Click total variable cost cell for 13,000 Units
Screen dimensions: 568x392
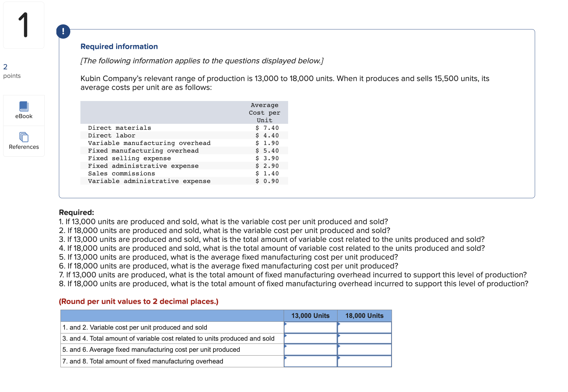pos(311,338)
